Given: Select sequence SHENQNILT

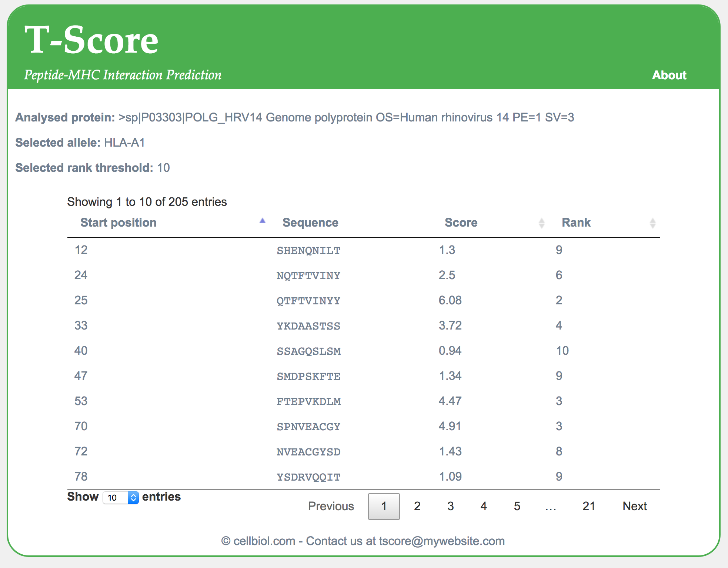Looking at the screenshot, I should pos(308,251).
